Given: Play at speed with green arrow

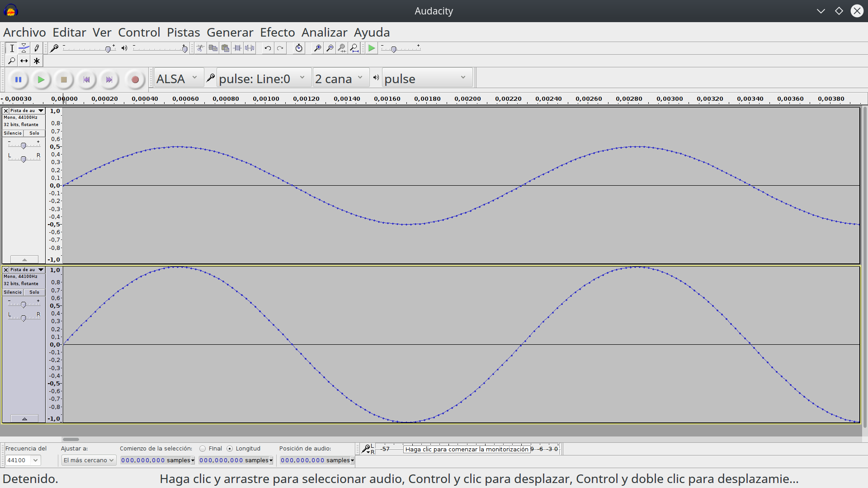Looking at the screenshot, I should pos(372,48).
